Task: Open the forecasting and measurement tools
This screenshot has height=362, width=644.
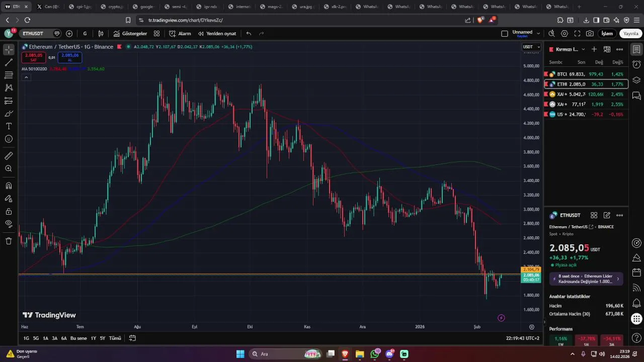Action: (9, 101)
